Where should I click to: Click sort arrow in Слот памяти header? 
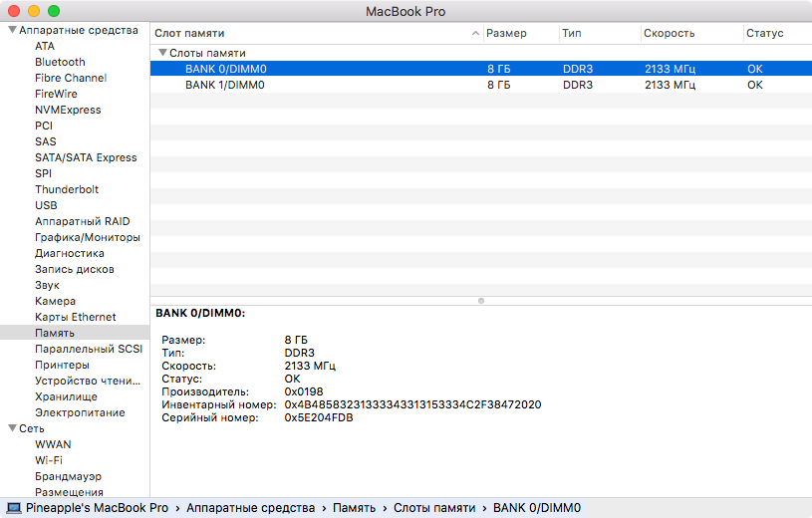475,33
